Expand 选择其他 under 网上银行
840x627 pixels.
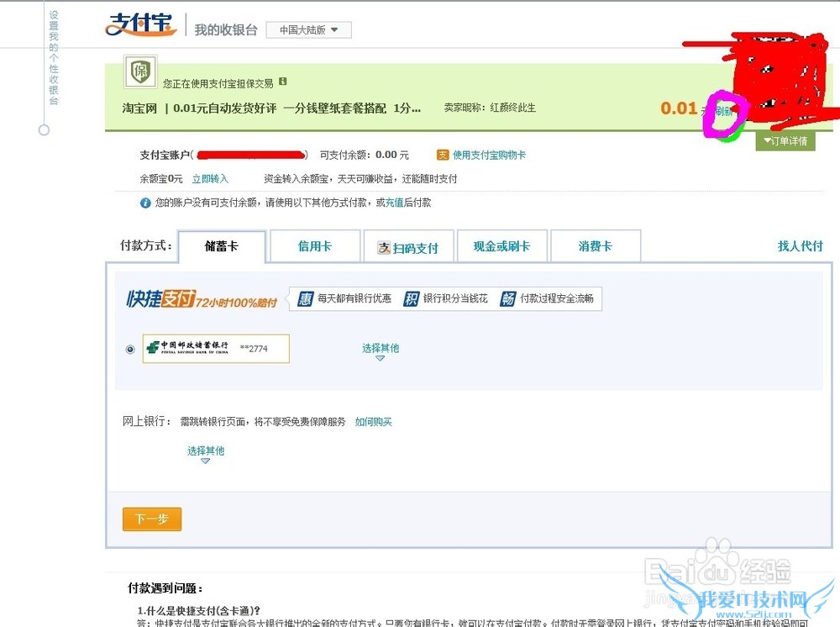pyautogui.click(x=206, y=453)
